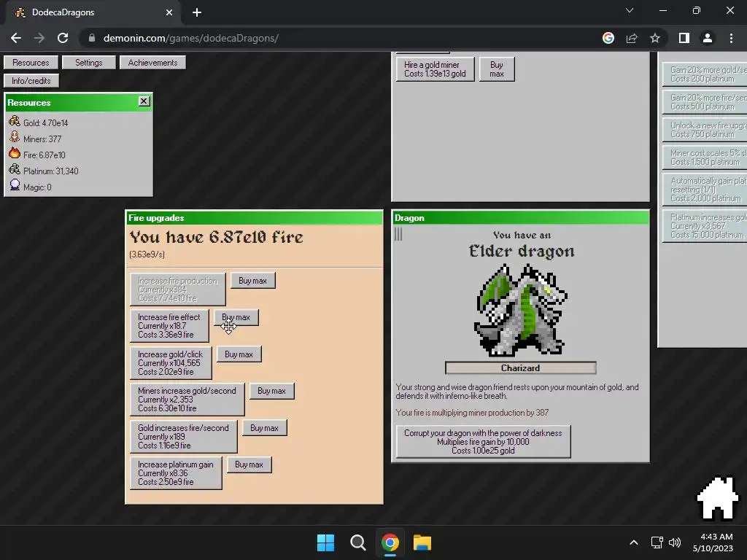Click the Charizard dragon name field
Screen dimensions: 747x560
(520, 367)
